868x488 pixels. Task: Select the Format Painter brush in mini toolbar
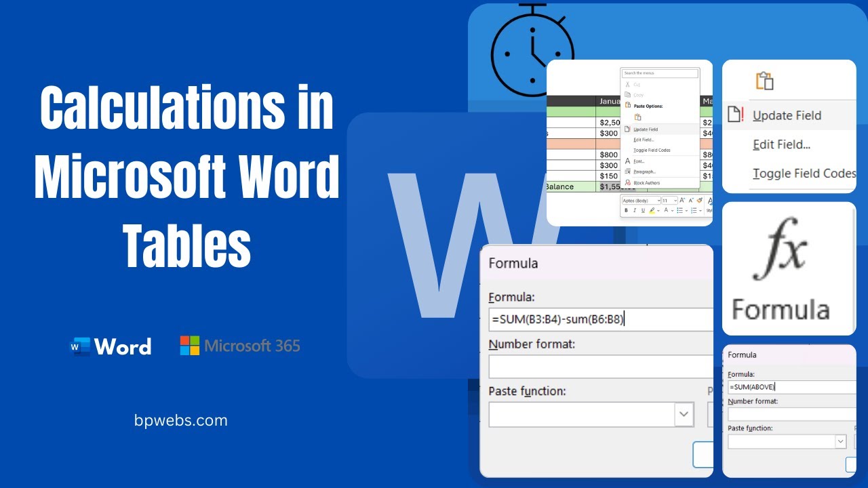coord(700,200)
